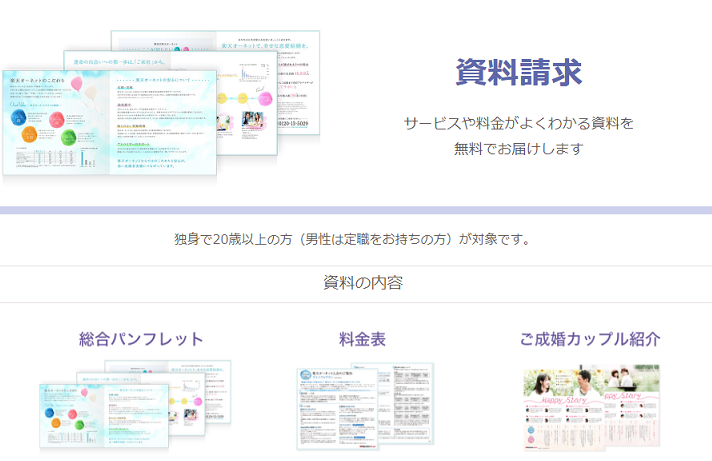The image size is (712, 461).
Task: Click the 資料の内容 section title
Action: pyautogui.click(x=363, y=283)
